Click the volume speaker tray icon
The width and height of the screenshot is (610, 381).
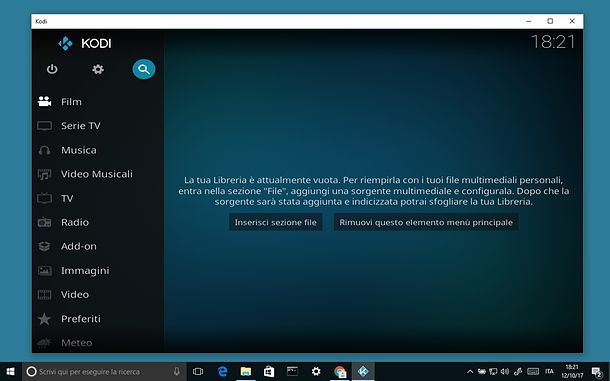tap(505, 372)
